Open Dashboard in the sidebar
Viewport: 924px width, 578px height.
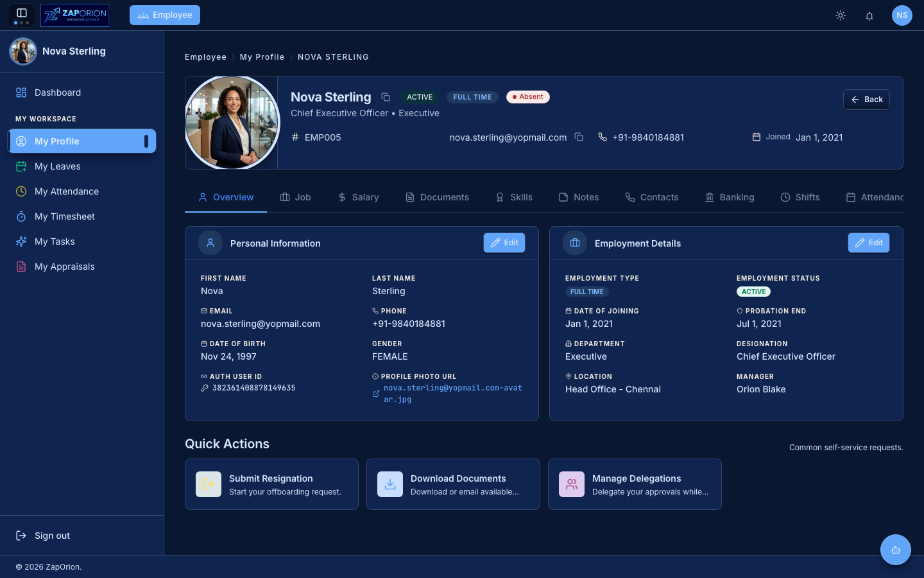click(82, 92)
